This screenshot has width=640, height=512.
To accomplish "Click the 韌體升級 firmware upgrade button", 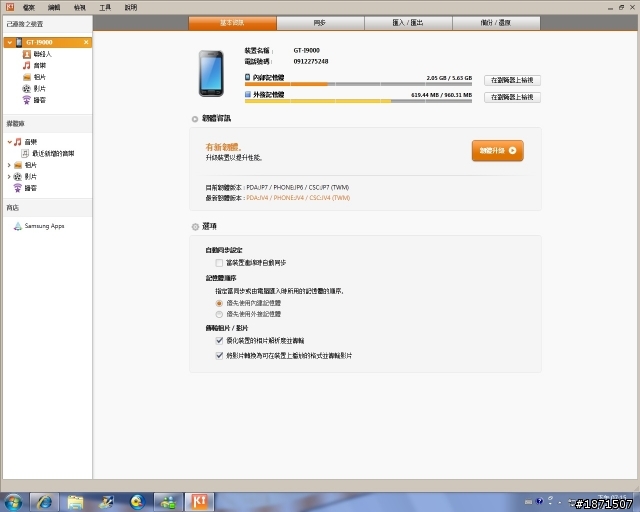I will click(x=498, y=151).
